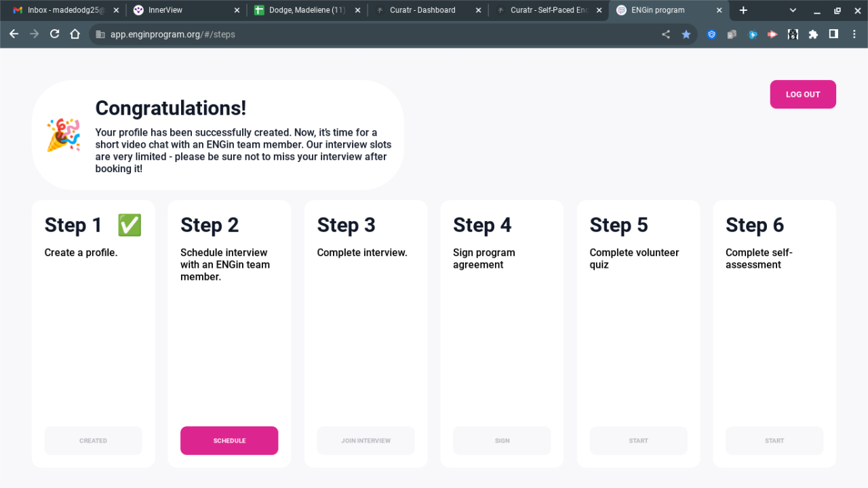Open the blue shield extension
Screen dimensions: 868x488
pos(711,34)
